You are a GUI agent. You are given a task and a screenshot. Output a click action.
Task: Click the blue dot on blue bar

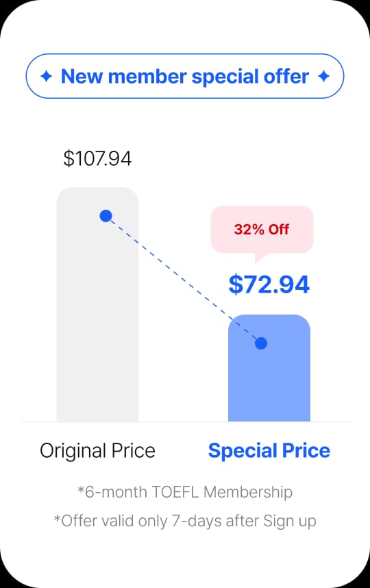coord(261,343)
